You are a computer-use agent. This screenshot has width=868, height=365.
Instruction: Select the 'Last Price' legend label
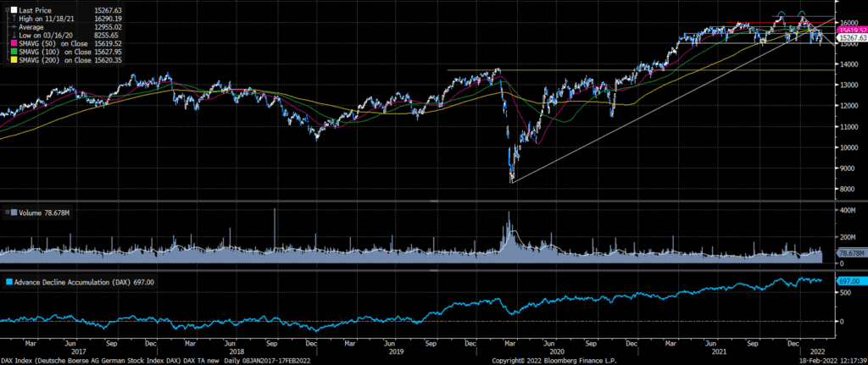[34, 9]
